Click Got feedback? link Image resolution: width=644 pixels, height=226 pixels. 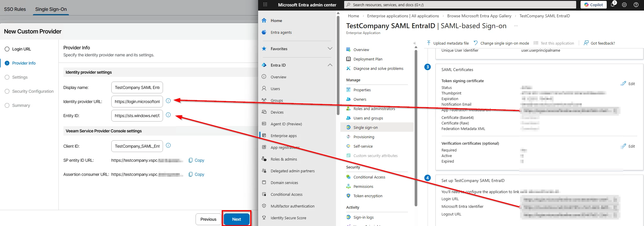click(x=599, y=43)
